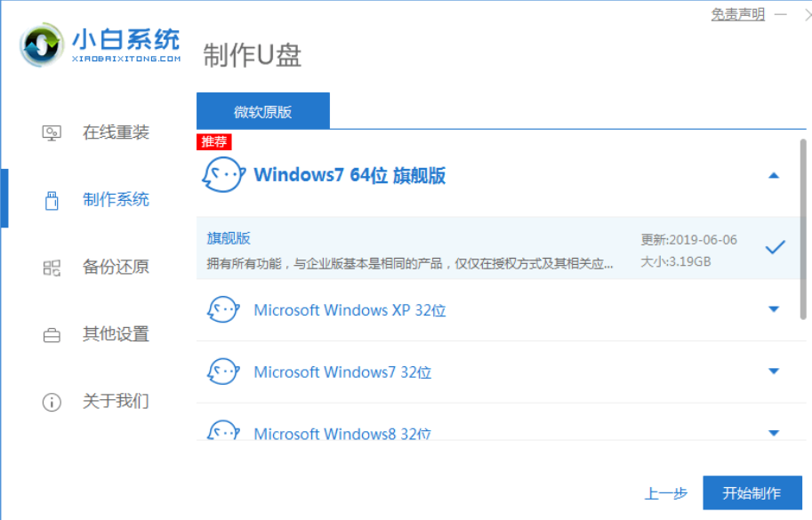This screenshot has width=812, height=520.
Task: Go back with the 上一步 link
Action: [664, 493]
